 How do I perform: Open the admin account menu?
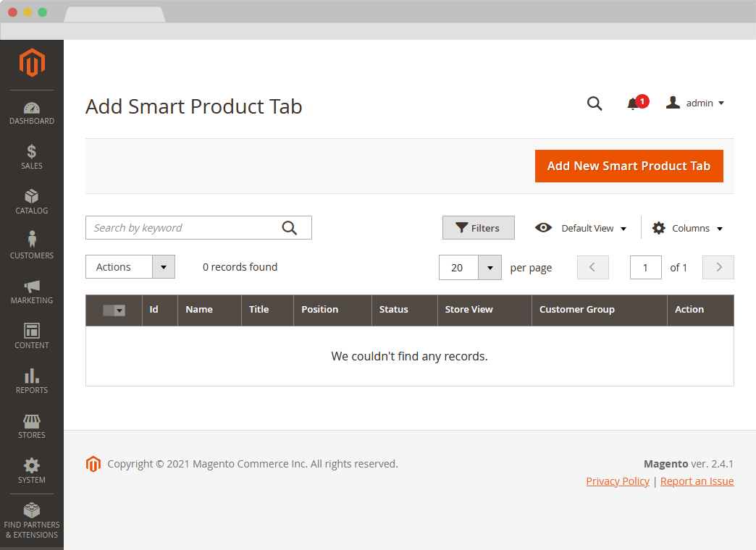click(695, 103)
